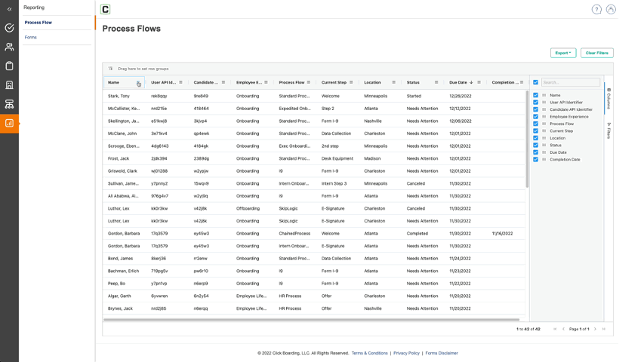
Task: Open the Status column header menu
Action: (x=436, y=82)
